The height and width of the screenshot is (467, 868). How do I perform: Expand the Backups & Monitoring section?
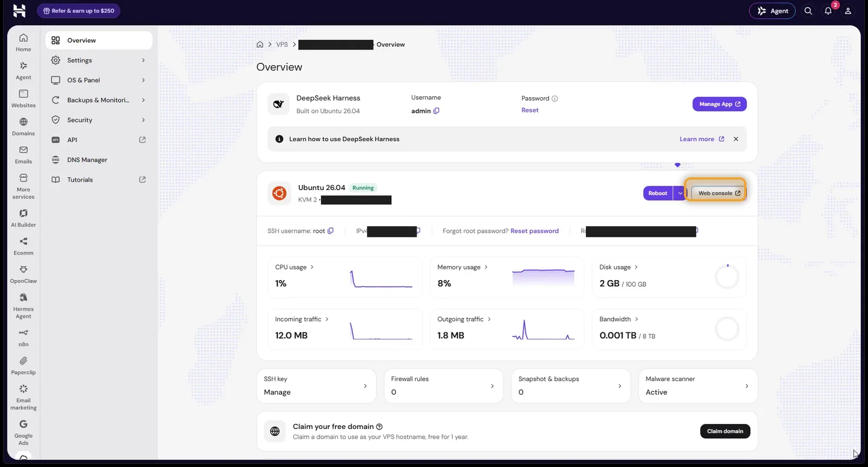pos(99,100)
